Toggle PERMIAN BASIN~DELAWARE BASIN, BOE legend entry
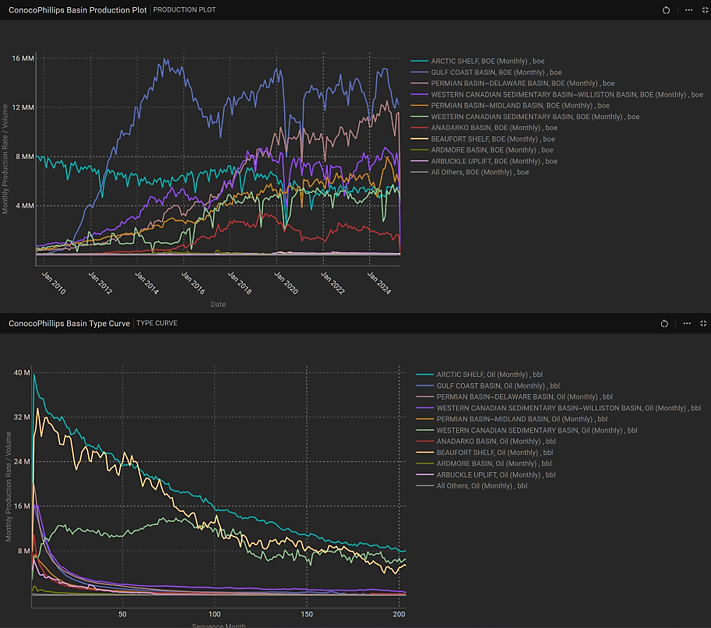 [x=512, y=83]
